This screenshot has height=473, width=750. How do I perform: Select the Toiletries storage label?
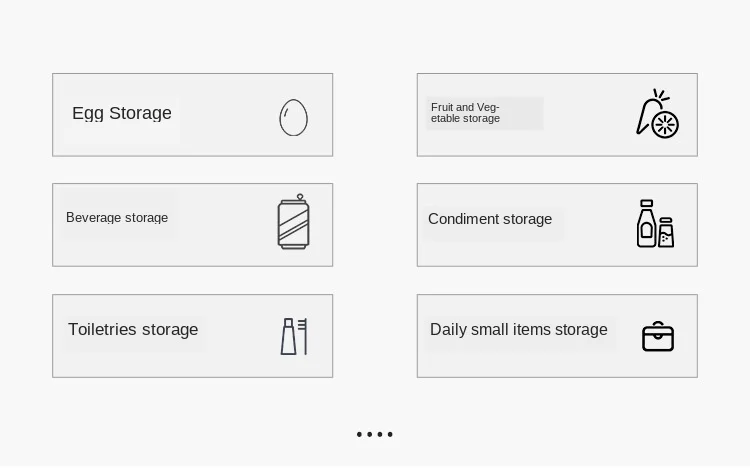133,330
